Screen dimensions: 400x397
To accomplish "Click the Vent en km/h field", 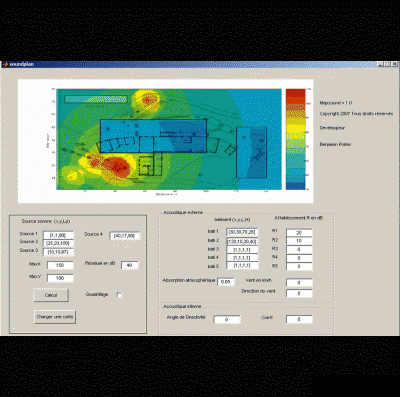I will [299, 283].
